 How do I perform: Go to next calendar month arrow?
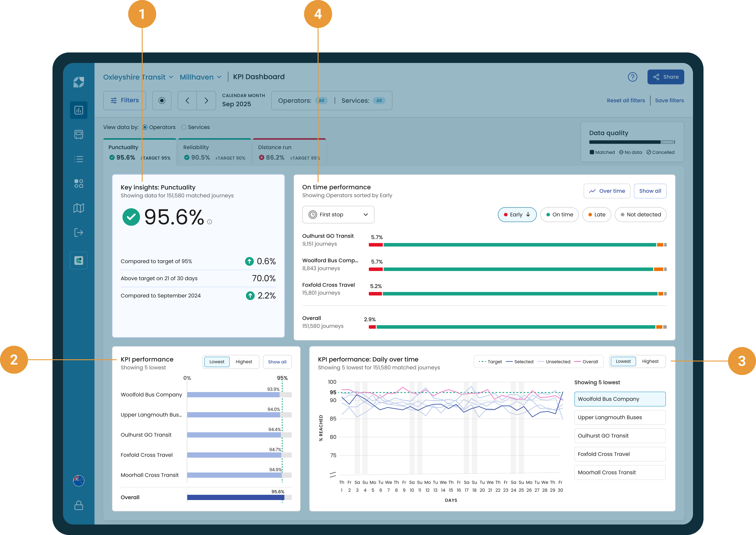pos(206,101)
